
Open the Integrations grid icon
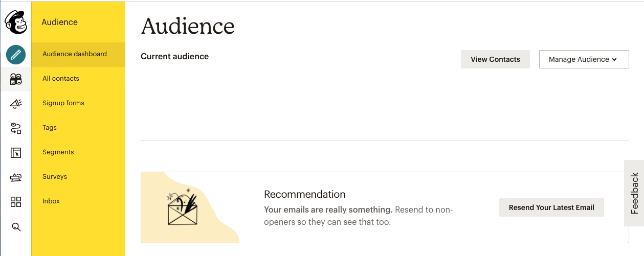tap(16, 202)
